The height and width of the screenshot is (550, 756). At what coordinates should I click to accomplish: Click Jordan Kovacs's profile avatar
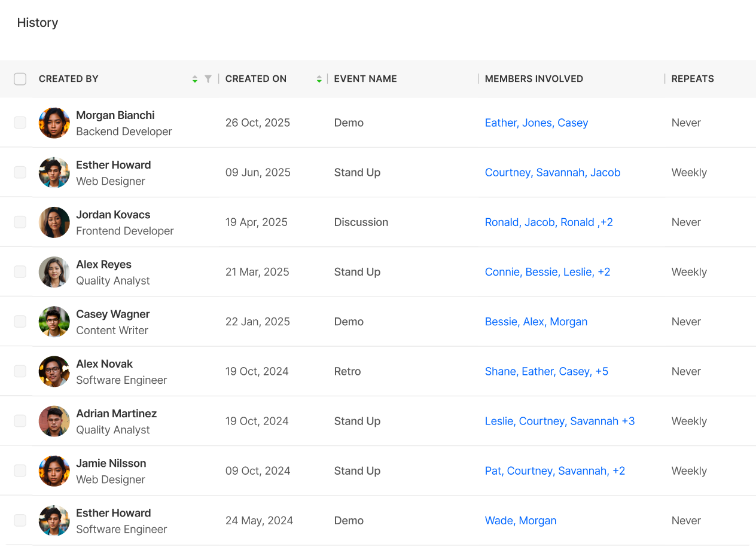[x=54, y=222]
